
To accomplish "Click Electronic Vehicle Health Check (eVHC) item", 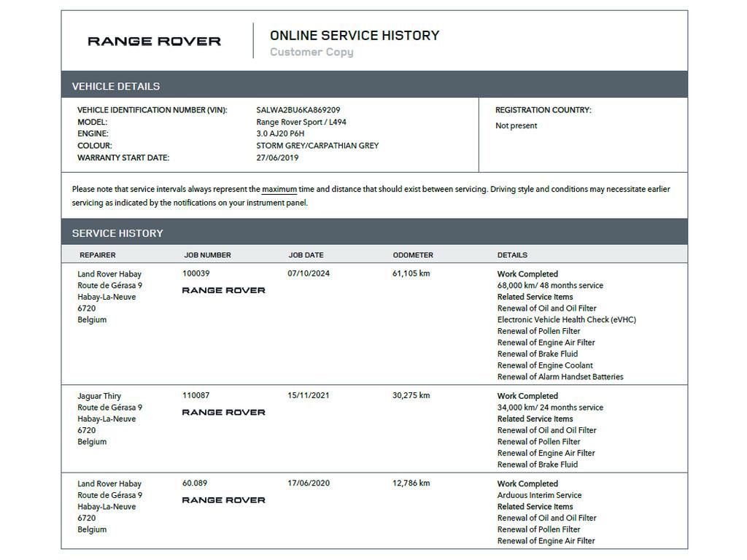I will [566, 319].
